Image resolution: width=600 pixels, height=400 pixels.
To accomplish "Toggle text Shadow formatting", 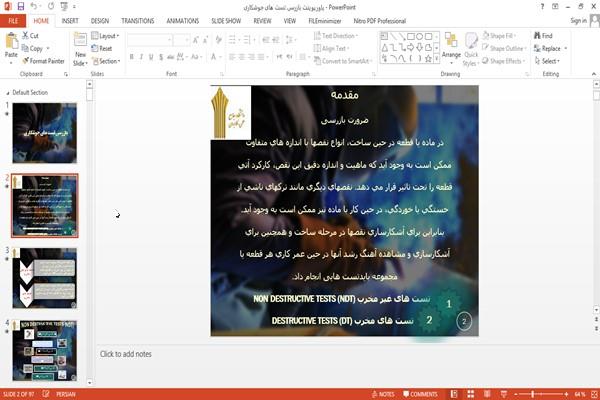I will pyautogui.click(x=161, y=57).
